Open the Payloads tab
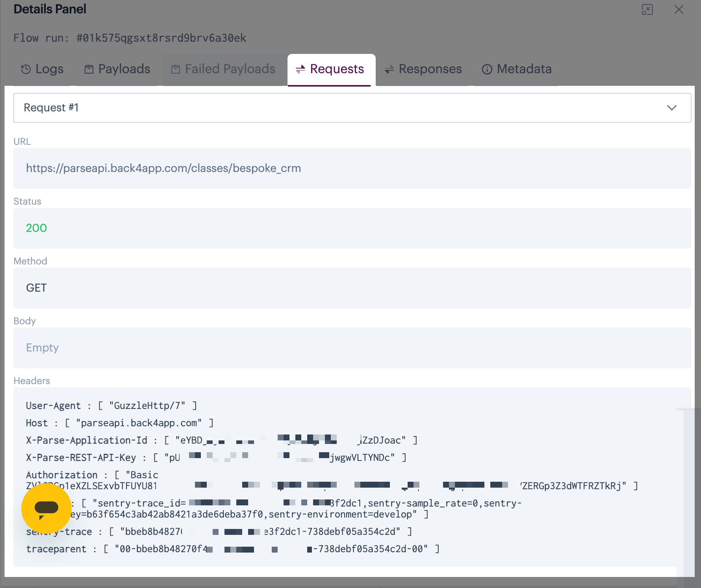Screen dimensions: 701x588 coord(124,69)
